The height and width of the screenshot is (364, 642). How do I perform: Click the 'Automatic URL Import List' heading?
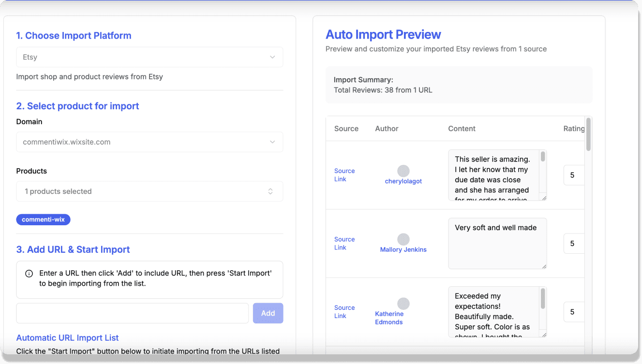pyautogui.click(x=67, y=338)
